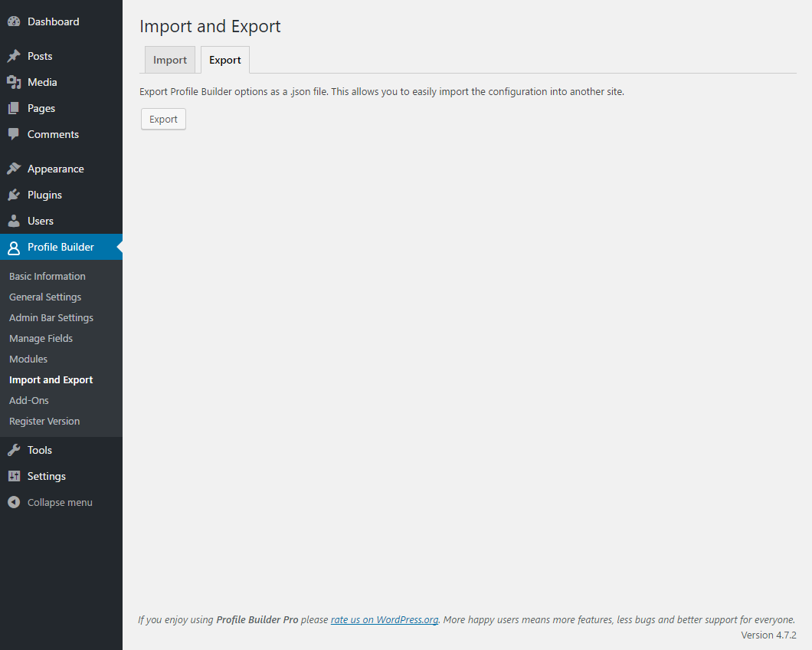Click the Dashboard gauge icon

tap(14, 21)
